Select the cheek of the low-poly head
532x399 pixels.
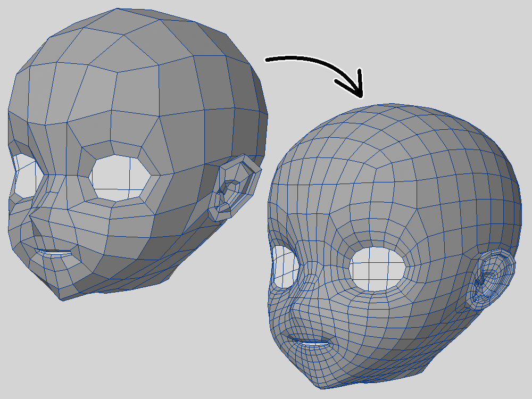pyautogui.click(x=133, y=234)
